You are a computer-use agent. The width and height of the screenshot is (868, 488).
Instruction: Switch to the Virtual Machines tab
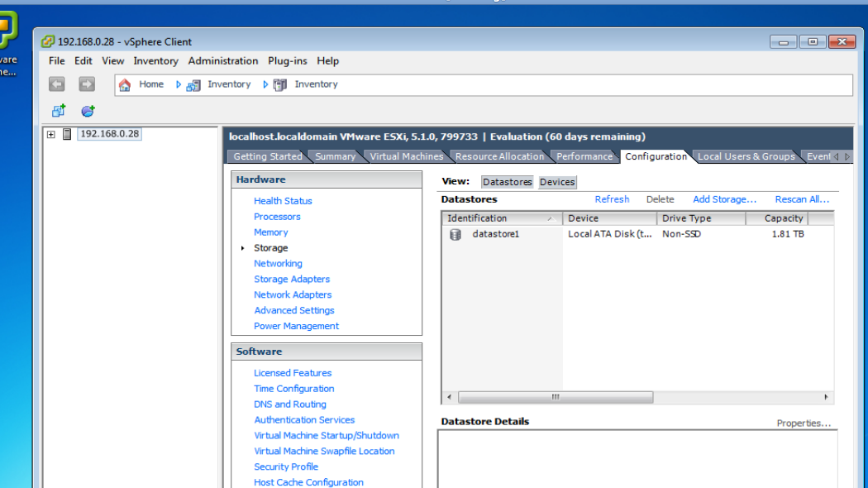(407, 156)
